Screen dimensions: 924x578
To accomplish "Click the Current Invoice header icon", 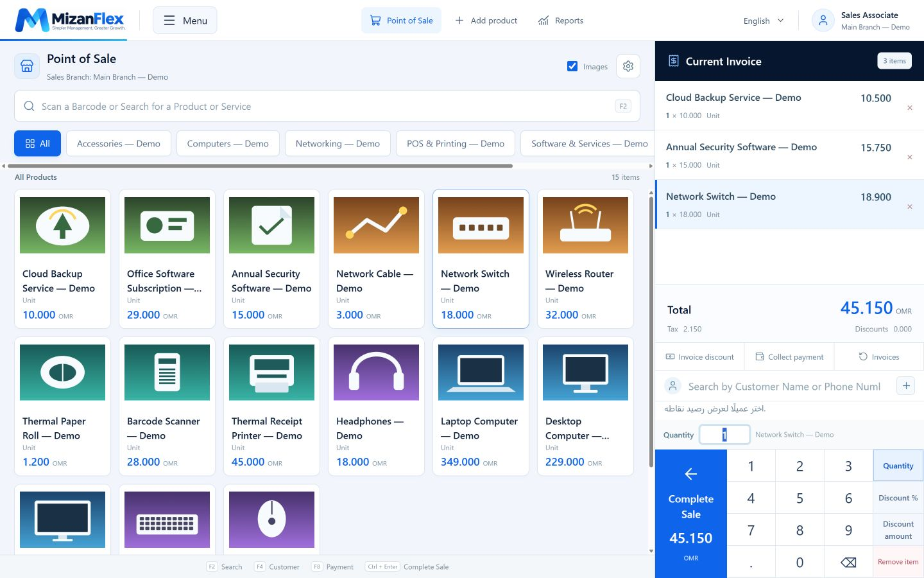I will 673,61.
